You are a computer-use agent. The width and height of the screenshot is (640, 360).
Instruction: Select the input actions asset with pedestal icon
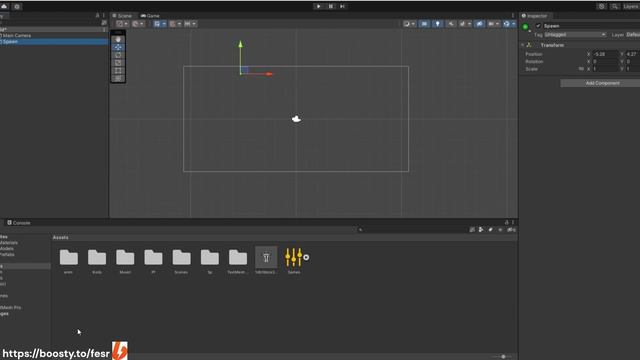point(266,258)
